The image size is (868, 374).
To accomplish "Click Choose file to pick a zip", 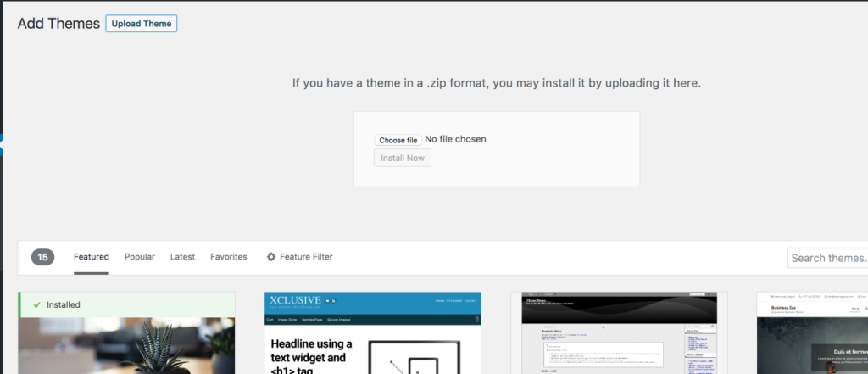I will pyautogui.click(x=398, y=140).
